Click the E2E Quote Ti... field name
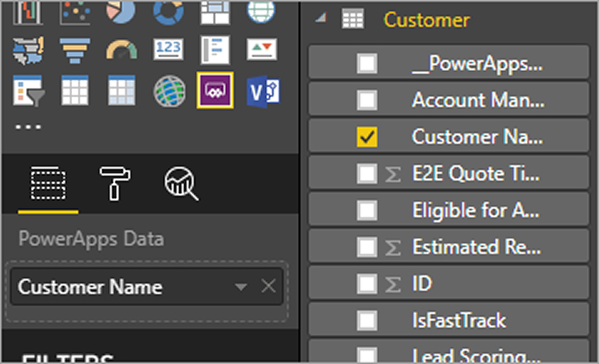Screen dimensions: 599x364 point(476,174)
